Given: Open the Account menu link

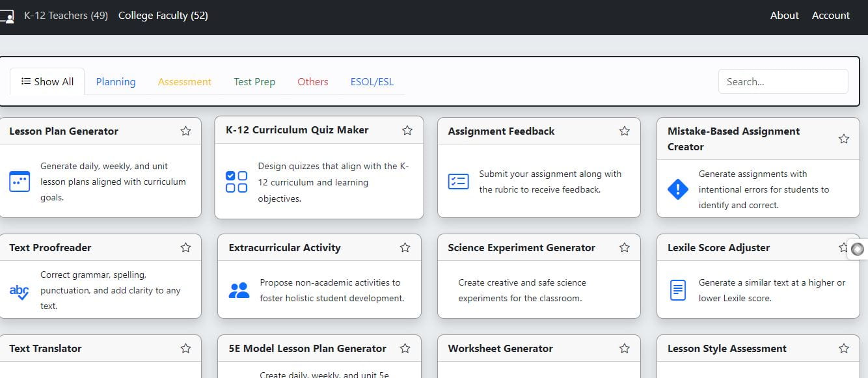Looking at the screenshot, I should [830, 16].
